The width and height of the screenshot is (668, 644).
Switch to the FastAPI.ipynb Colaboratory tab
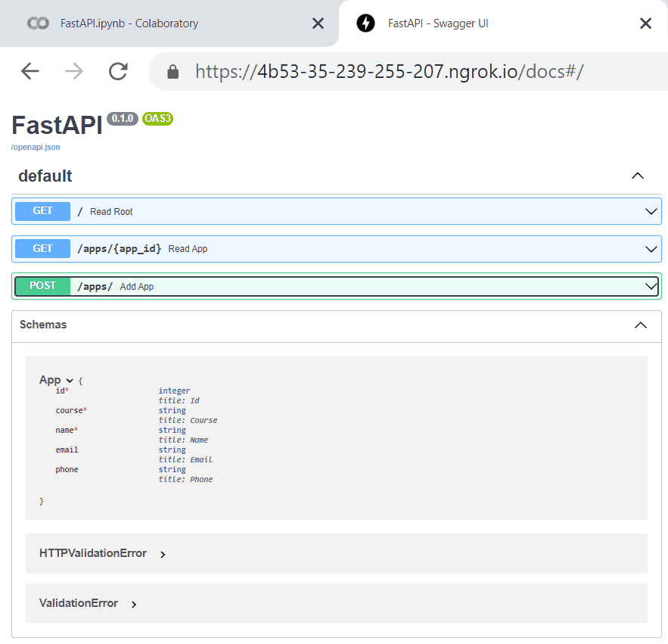169,23
